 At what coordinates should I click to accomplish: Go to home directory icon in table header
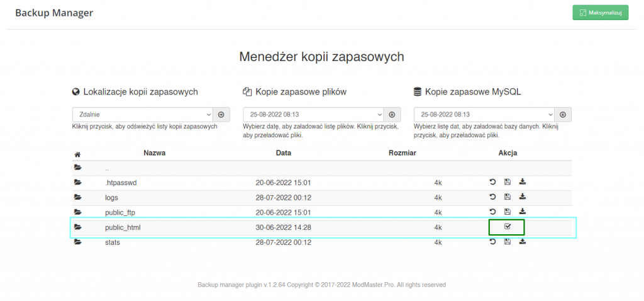[x=77, y=155]
